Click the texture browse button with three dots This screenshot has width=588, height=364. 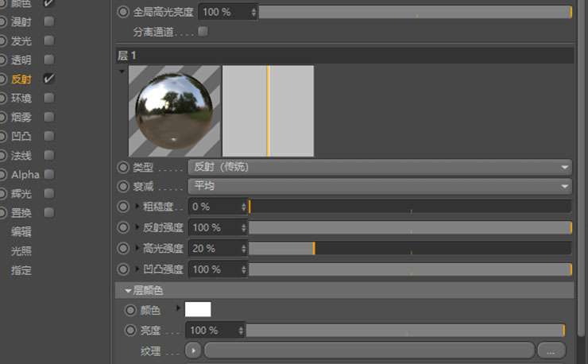click(x=551, y=350)
